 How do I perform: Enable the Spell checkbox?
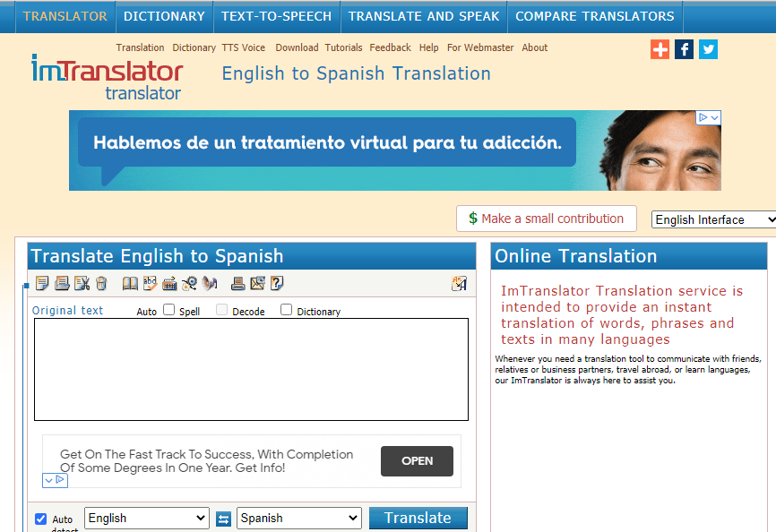tap(168, 310)
